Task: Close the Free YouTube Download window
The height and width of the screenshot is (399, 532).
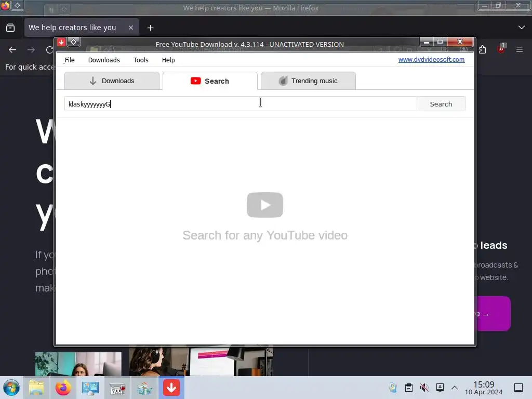Action: point(460,42)
